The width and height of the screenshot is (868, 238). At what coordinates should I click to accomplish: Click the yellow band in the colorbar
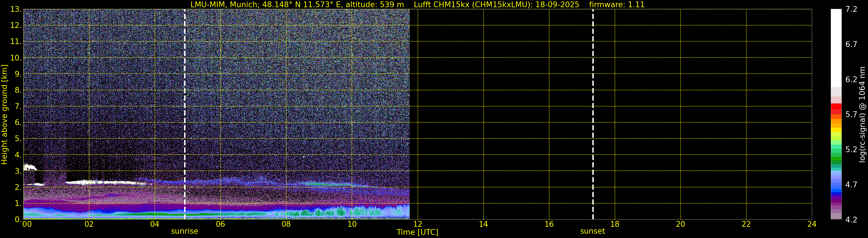[836, 130]
